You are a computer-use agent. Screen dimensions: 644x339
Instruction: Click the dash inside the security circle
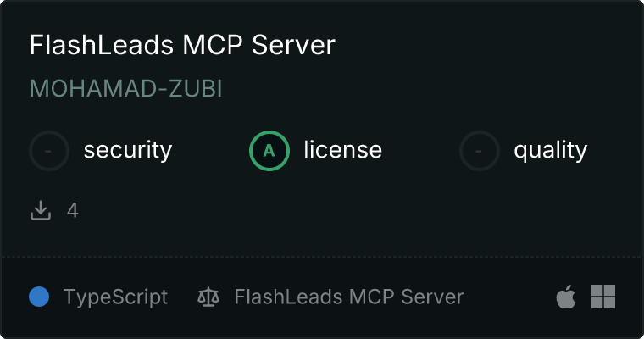point(48,151)
